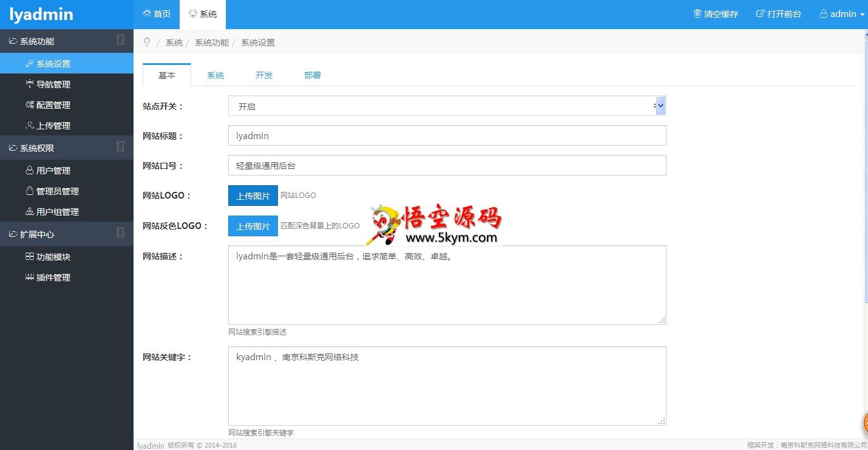Click the gear icon in 系统 tab
868x450 pixels.
[x=193, y=13]
